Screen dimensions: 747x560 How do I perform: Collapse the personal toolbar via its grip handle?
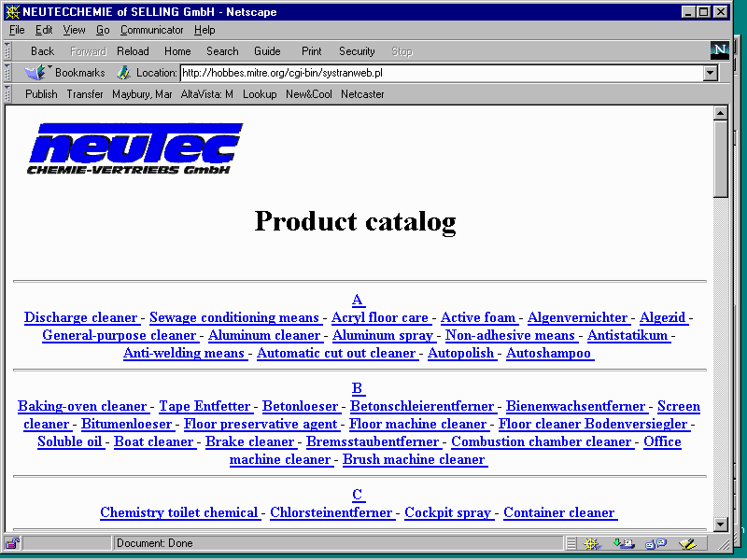[x=8, y=94]
